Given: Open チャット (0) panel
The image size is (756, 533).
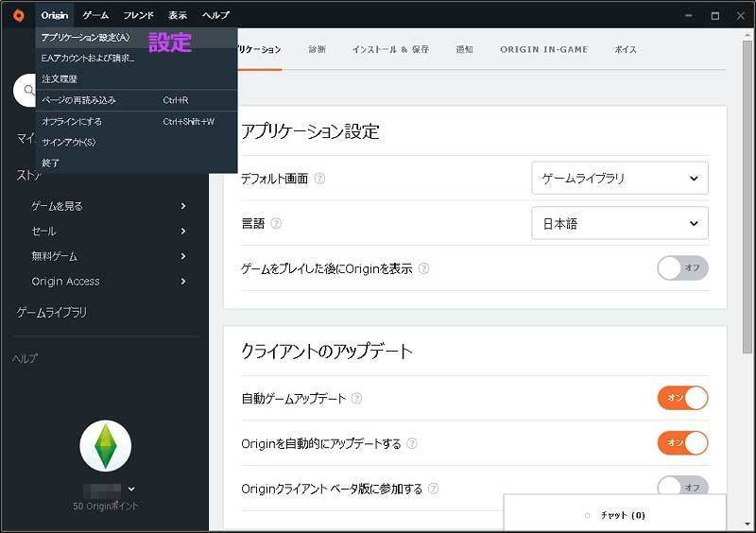Looking at the screenshot, I should (615, 514).
